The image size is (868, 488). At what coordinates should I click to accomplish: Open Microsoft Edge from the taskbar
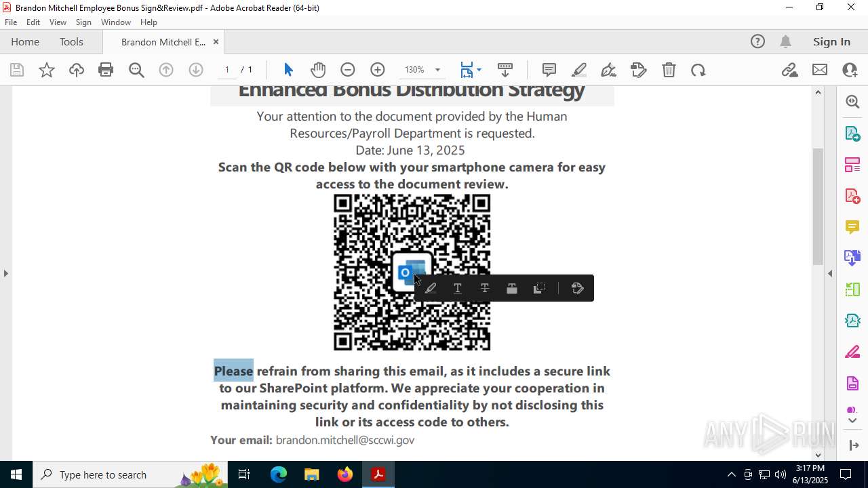click(x=279, y=474)
